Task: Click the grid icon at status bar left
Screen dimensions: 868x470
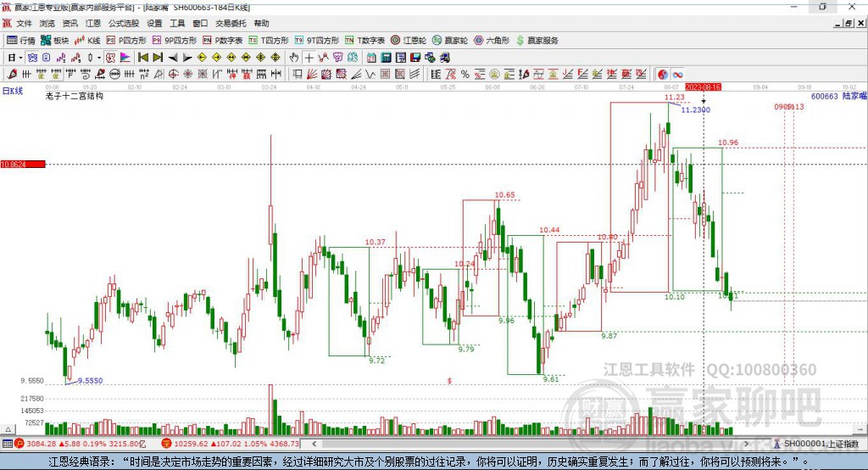Action: [7, 444]
